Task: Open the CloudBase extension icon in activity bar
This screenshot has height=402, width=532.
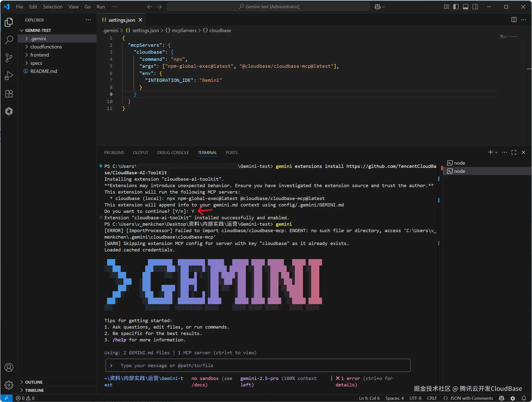Action: (x=9, y=111)
